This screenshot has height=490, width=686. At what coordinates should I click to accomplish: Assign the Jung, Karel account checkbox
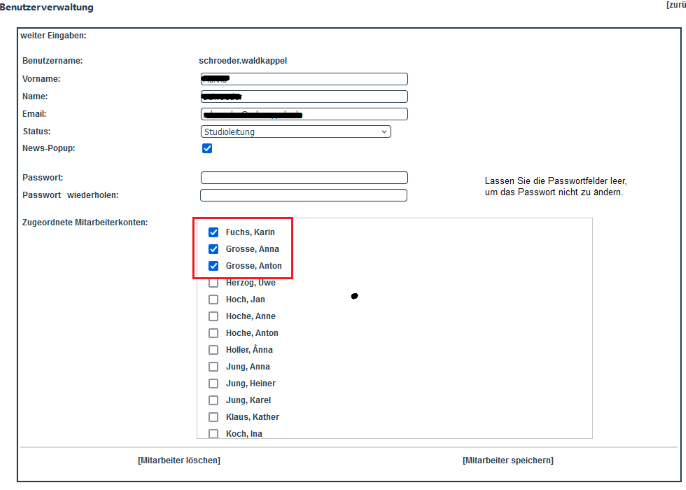click(213, 400)
